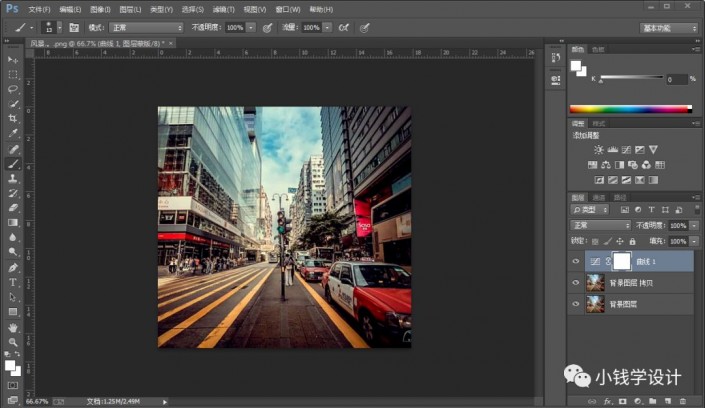Toggle airbrush mode in options bar
Viewport: 705px width, 408px height.
tap(344, 28)
